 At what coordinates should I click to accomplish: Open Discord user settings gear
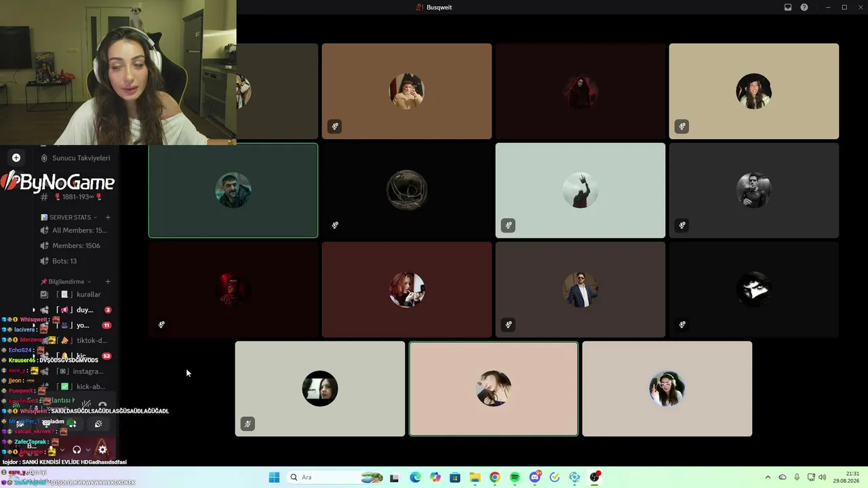(x=102, y=449)
